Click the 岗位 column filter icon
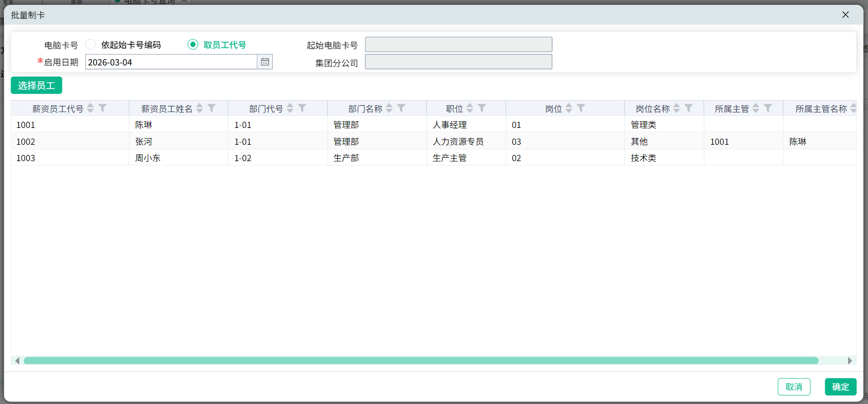Screen dimensions: 868x404 tap(581, 108)
